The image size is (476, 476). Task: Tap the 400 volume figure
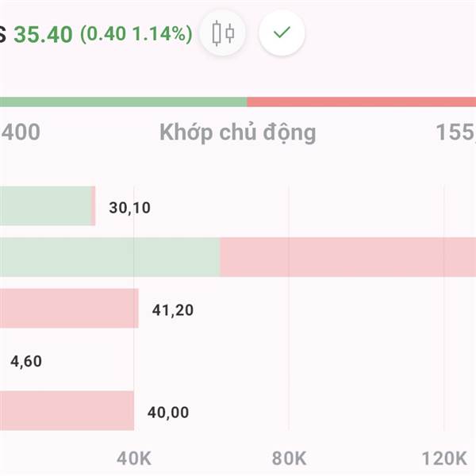(21, 132)
